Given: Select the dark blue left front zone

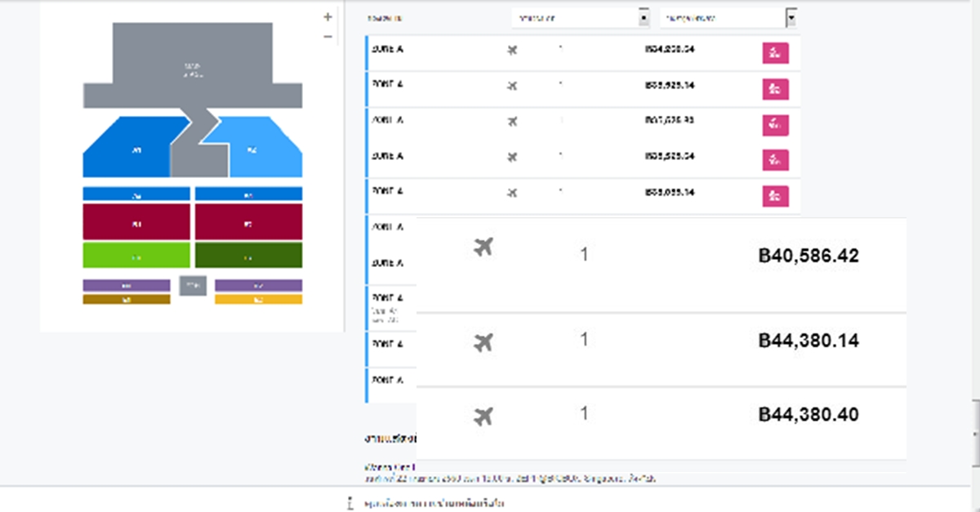Looking at the screenshot, I should point(131,149).
